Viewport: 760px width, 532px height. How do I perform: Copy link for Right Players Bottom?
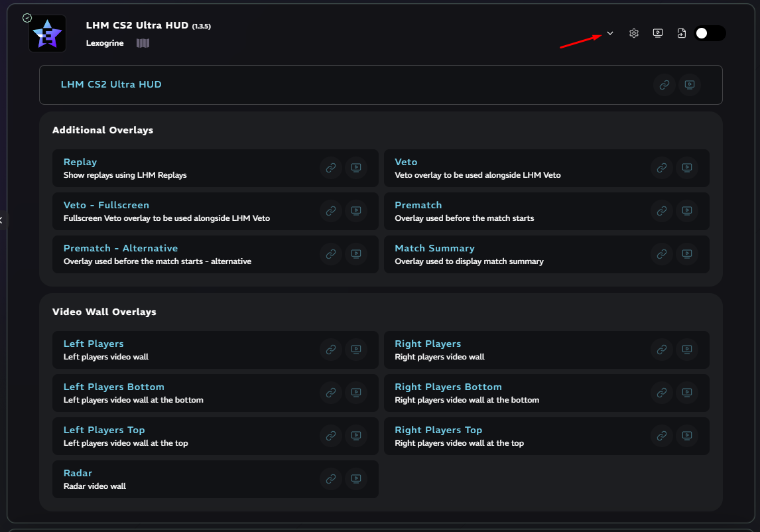pos(662,393)
